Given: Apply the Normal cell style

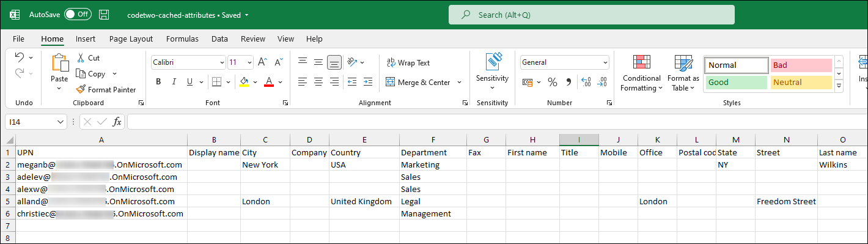Looking at the screenshot, I should (x=737, y=65).
